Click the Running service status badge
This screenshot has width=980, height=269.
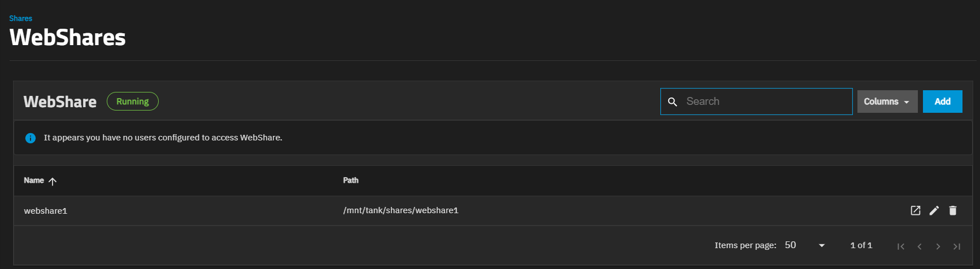(x=132, y=102)
